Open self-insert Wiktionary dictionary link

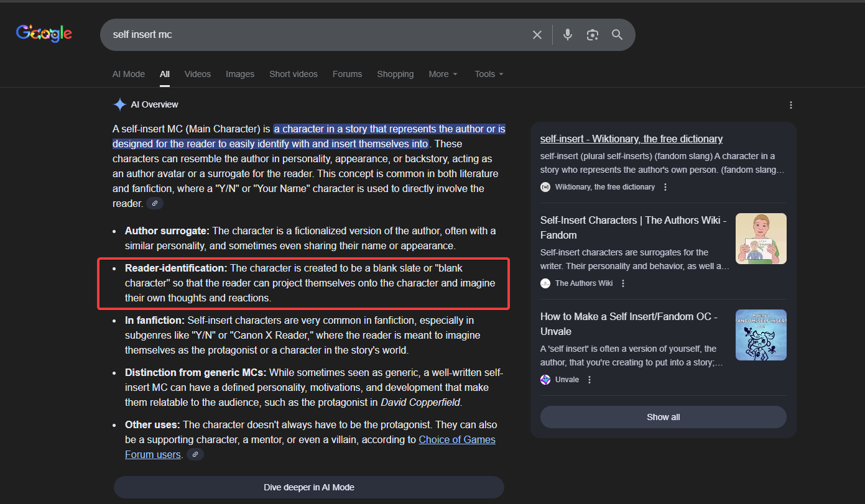[x=631, y=139]
